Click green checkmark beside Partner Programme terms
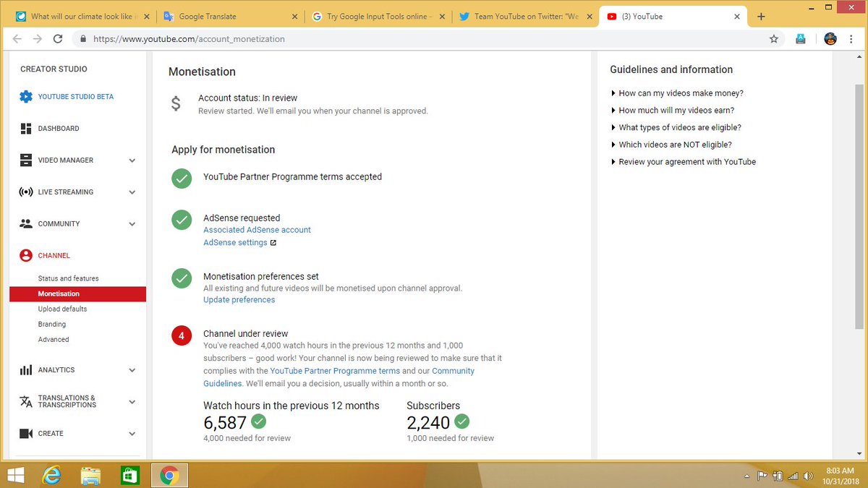Screen dimensions: 868x488 [182, 178]
